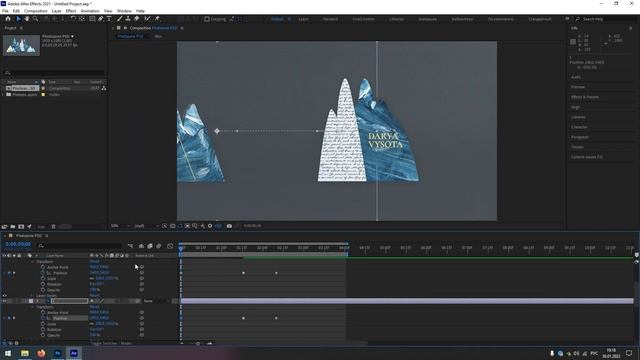
Task: Open the File menu
Action: [5, 11]
